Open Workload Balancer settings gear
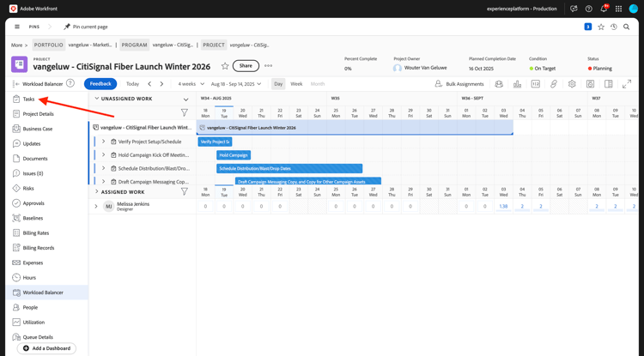Screen dimensions: 644x356 click(572, 84)
